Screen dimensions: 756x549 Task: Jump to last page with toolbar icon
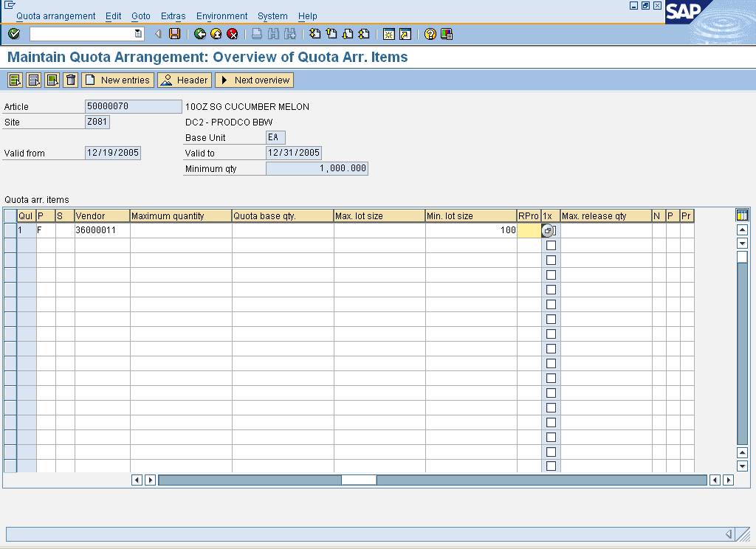[364, 34]
